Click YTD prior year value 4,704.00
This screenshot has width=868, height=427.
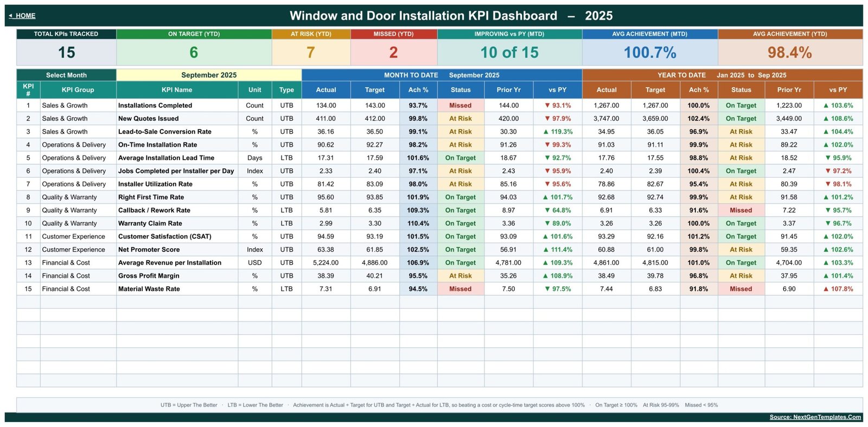coord(789,263)
